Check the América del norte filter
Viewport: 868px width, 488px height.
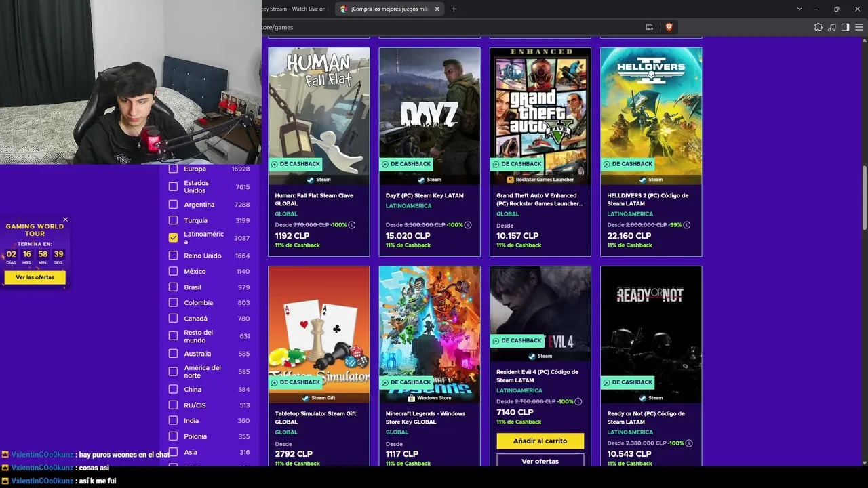click(x=173, y=371)
